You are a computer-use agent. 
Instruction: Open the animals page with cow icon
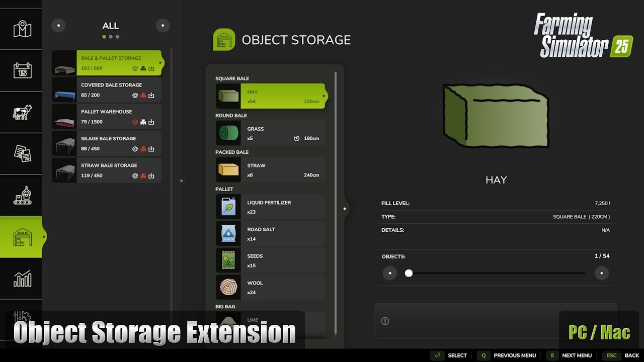22,112
